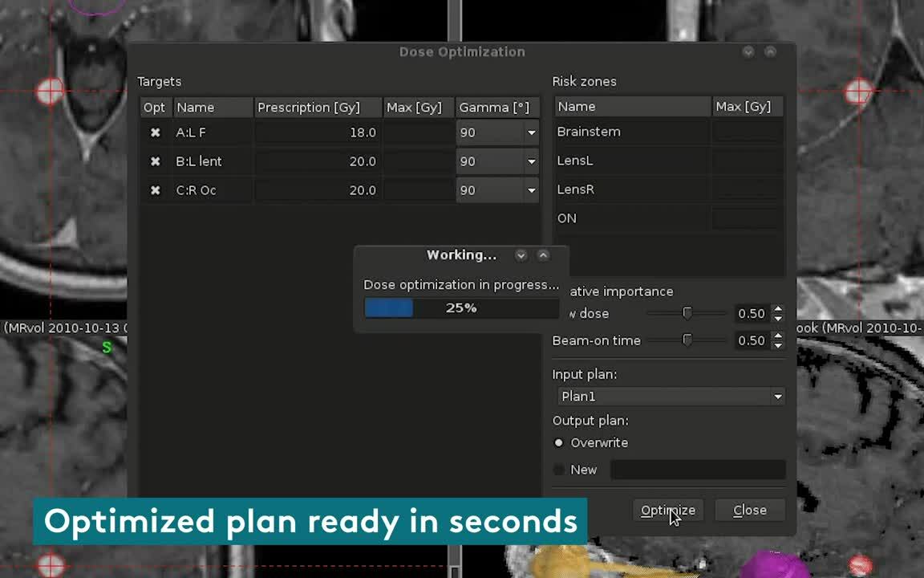Click the Dose Optimization window shade-up icon
Screen dimensions: 924x578
pos(770,52)
